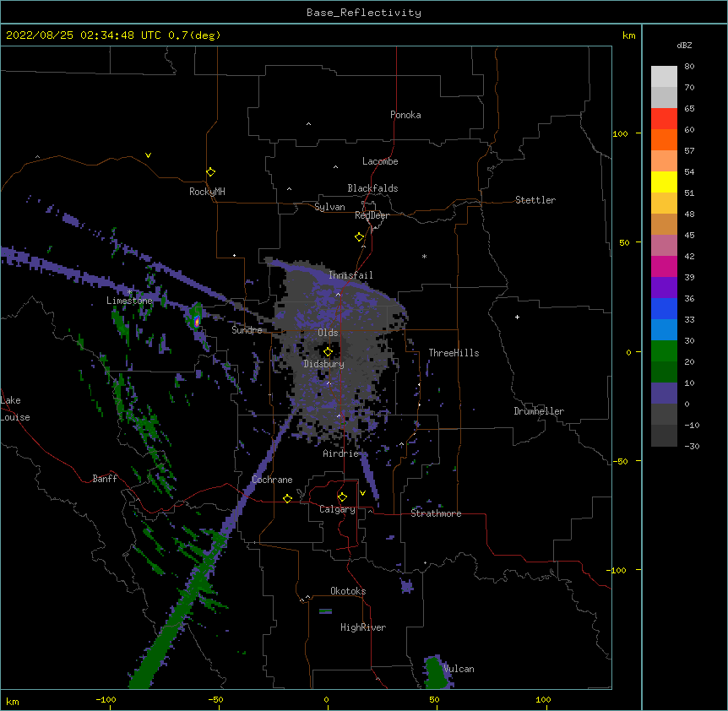Click the Ponoka city label
The height and width of the screenshot is (711, 728).
(405, 115)
